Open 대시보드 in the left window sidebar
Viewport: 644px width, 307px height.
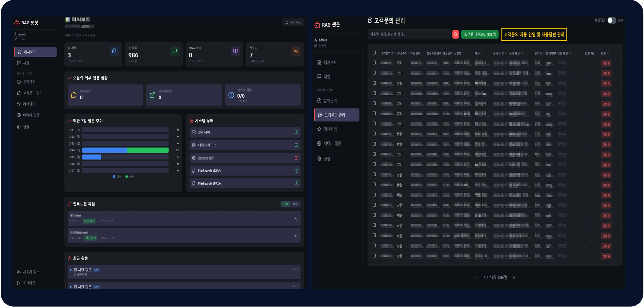click(35, 52)
